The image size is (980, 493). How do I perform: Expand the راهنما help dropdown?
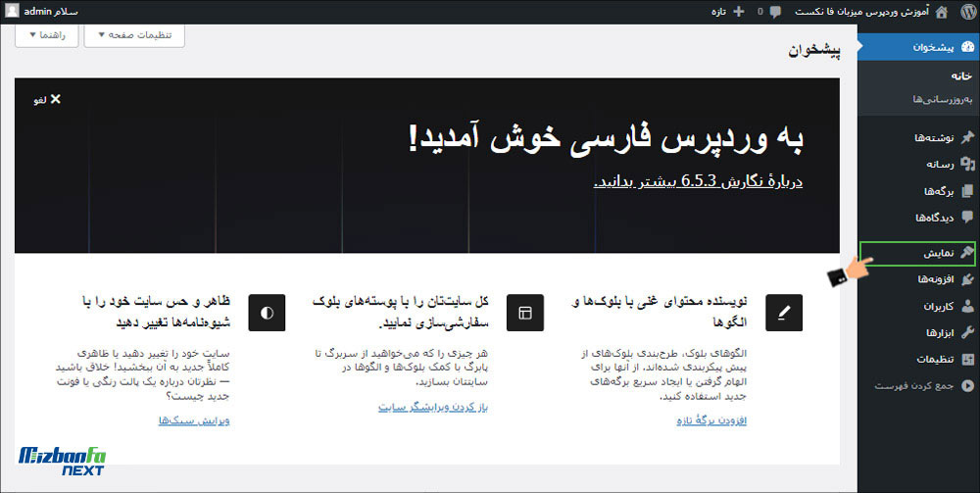pos(47,35)
